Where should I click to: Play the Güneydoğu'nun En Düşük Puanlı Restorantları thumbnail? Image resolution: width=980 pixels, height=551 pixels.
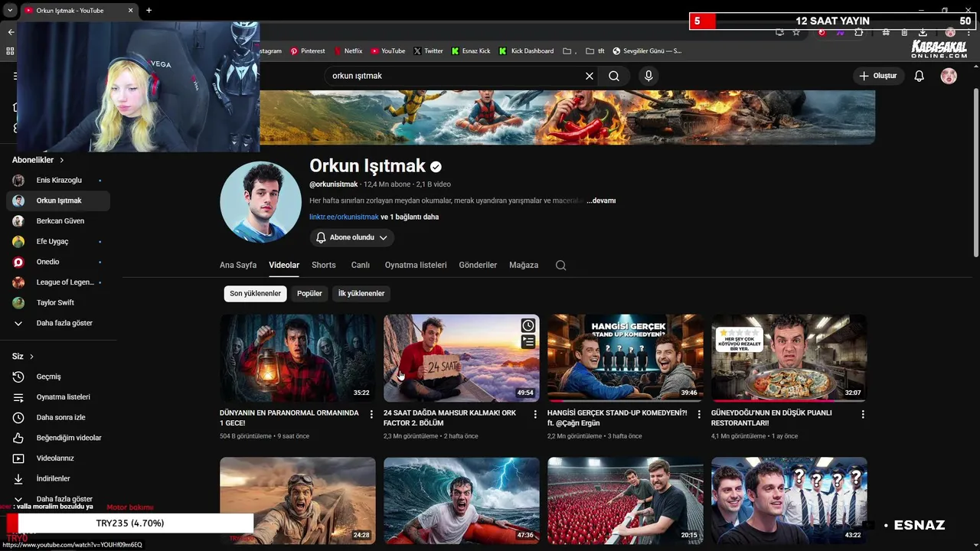pyautogui.click(x=789, y=358)
